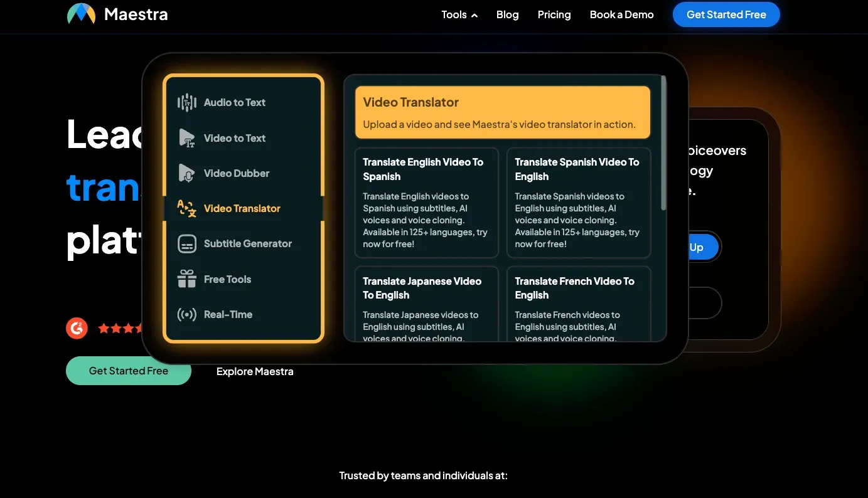Click the Maestra logo icon
This screenshot has height=498, width=868.
coord(81,14)
